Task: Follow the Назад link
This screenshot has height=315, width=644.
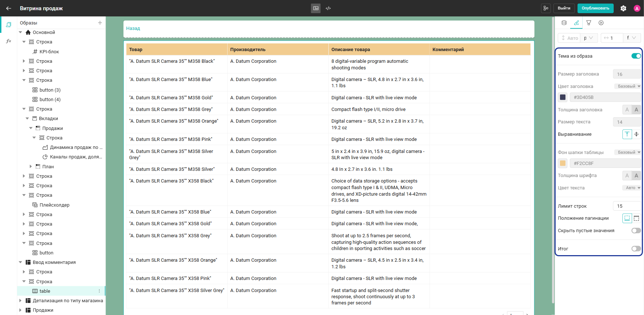Action: point(133,28)
